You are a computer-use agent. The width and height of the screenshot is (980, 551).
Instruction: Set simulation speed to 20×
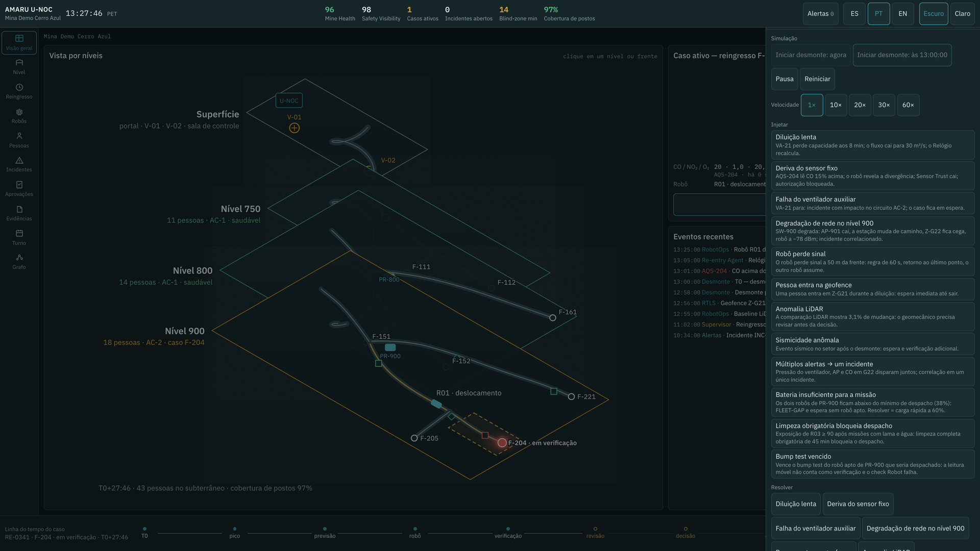click(x=860, y=105)
